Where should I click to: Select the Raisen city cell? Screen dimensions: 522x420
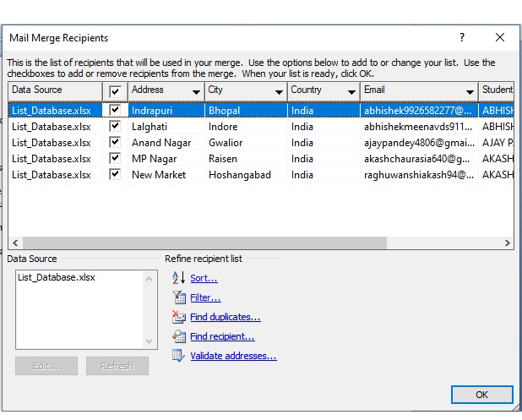tap(246, 159)
